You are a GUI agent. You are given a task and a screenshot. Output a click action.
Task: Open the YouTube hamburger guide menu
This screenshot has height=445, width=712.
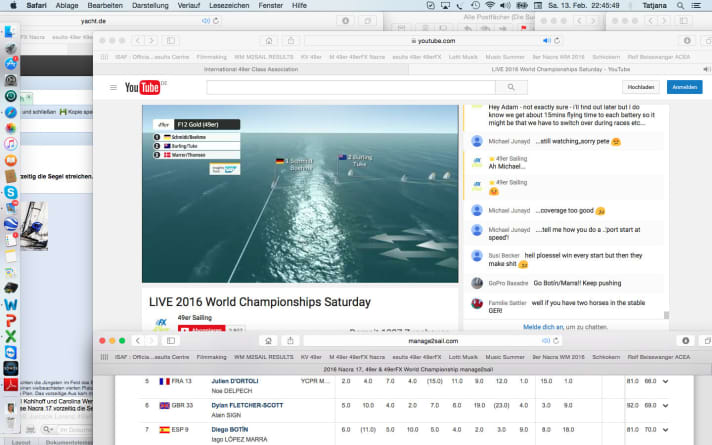tap(113, 87)
